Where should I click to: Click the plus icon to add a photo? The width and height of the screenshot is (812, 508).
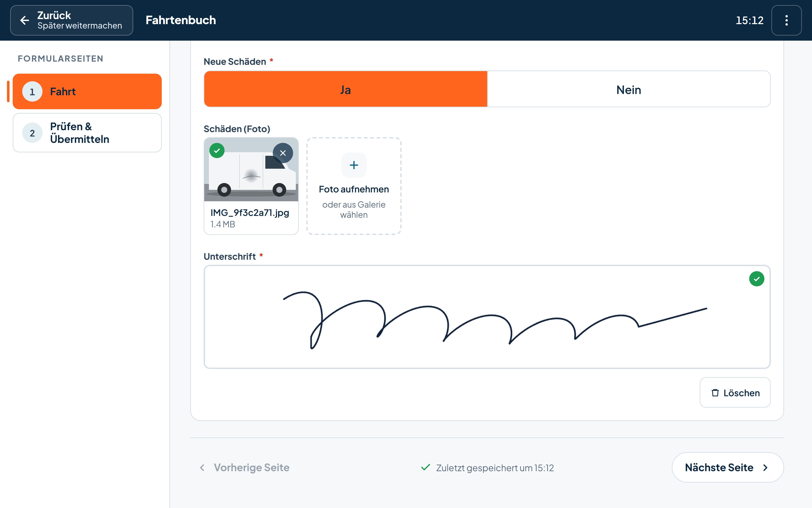(x=354, y=165)
